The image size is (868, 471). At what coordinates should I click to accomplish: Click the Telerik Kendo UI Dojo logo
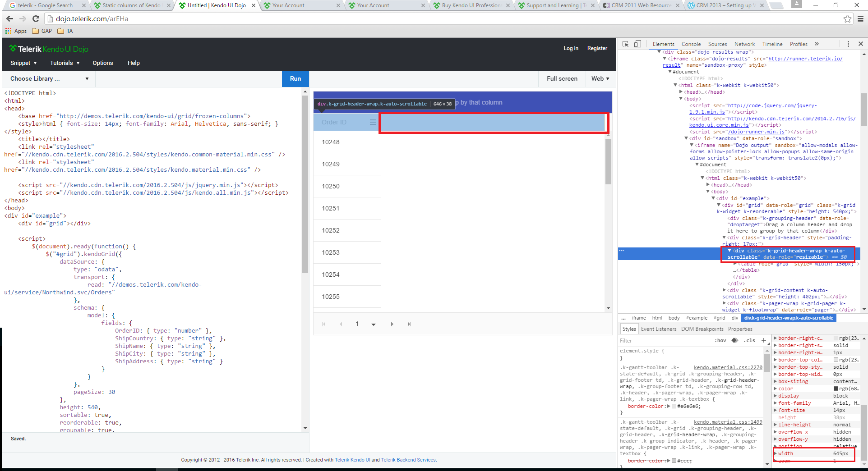pos(49,49)
